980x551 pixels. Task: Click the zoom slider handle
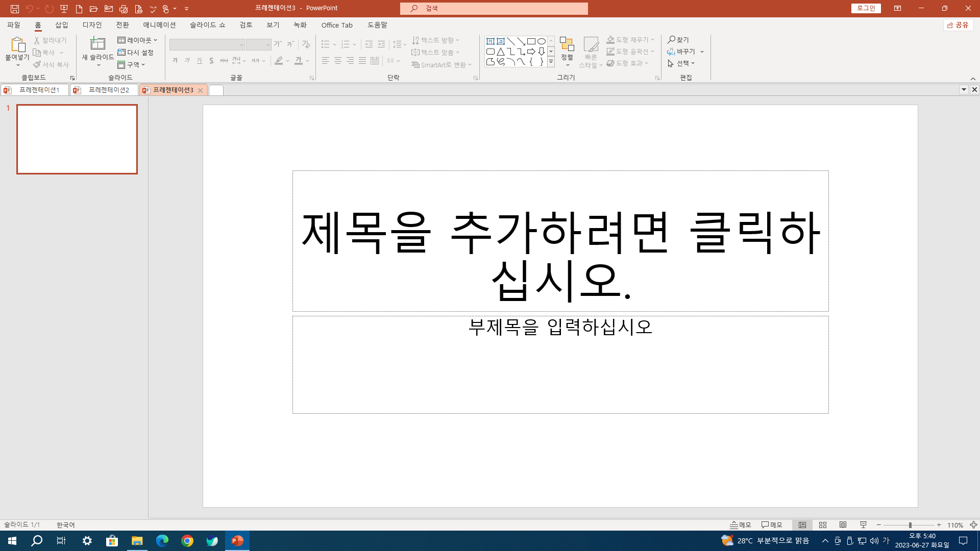910,525
